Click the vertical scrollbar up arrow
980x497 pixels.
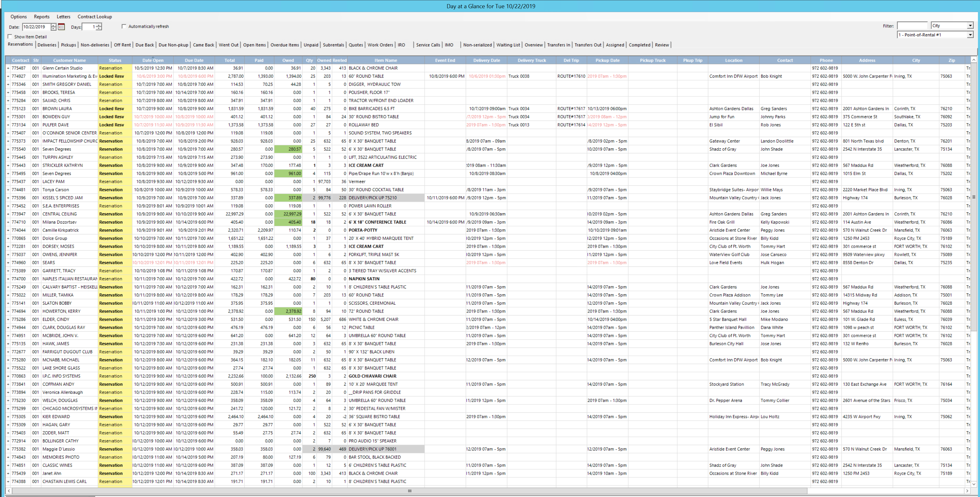point(974,60)
